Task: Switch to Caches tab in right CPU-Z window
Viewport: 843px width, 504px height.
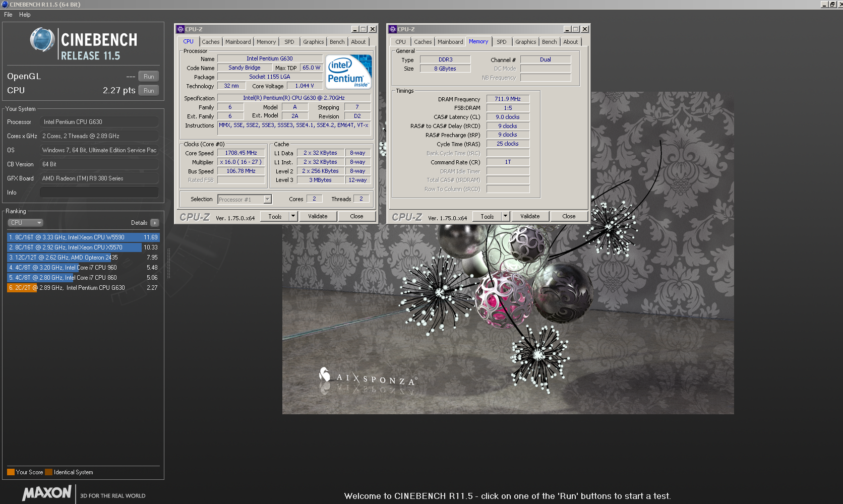Action: [423, 42]
